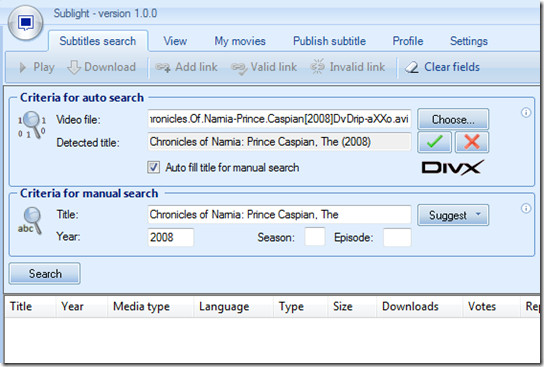Click the Download arrow toolbar icon
Viewport: 544px width, 367px height.
[74, 67]
